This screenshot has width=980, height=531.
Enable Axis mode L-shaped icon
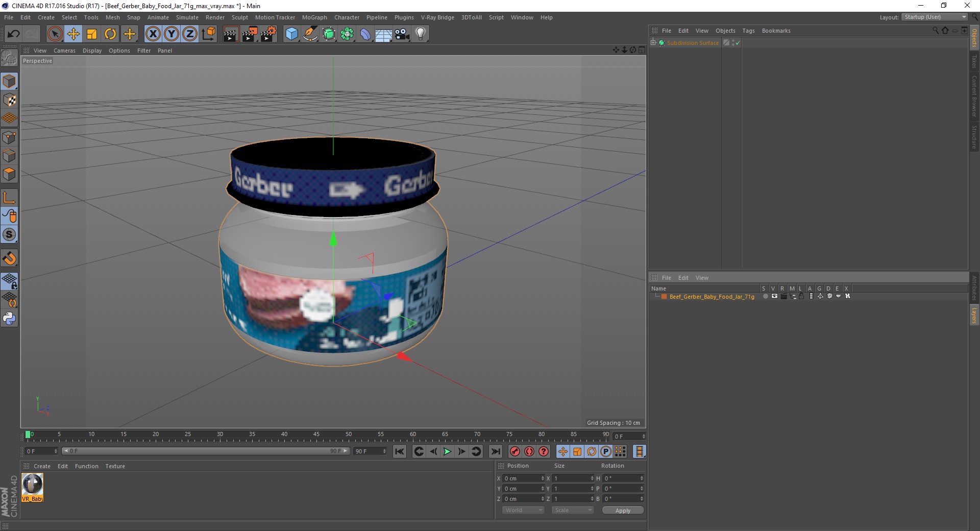click(9, 198)
